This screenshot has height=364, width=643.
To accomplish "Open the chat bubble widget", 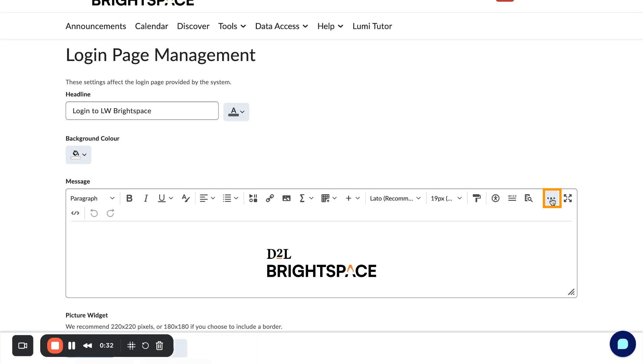I will (623, 344).
